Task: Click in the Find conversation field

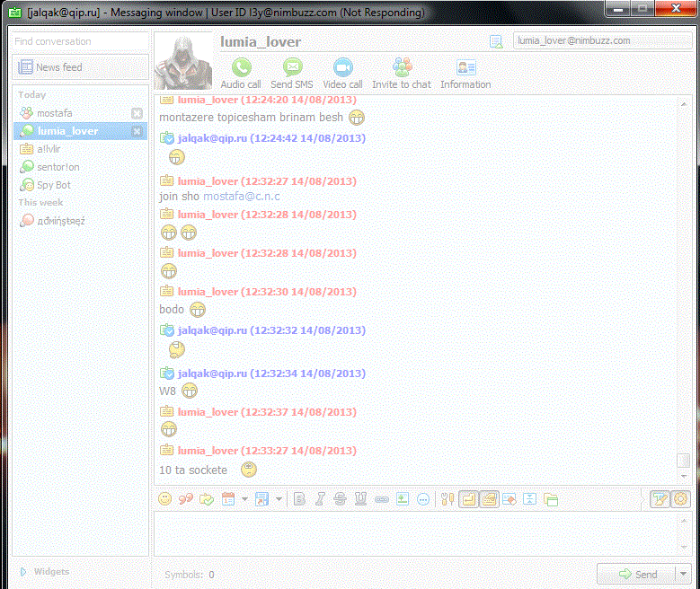Action: [80, 41]
